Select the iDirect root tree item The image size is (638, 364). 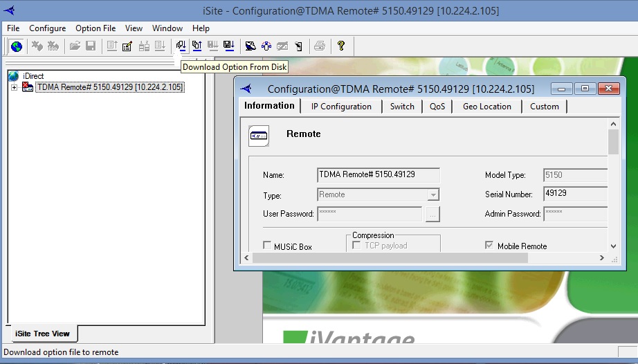click(33, 76)
